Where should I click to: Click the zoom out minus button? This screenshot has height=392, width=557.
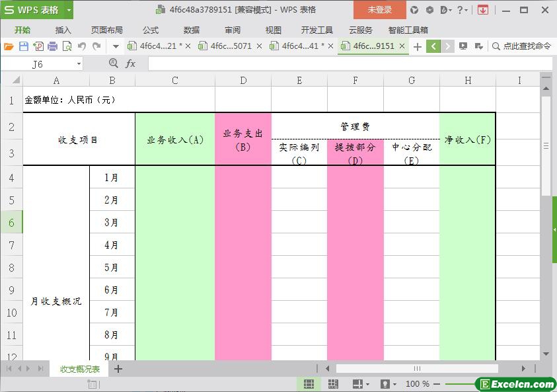[x=437, y=384]
